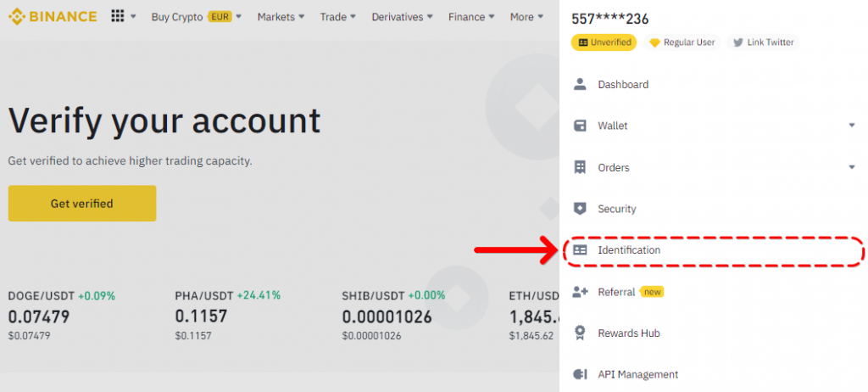868x392 pixels.
Task: Click the Identification card icon
Action: tap(580, 250)
